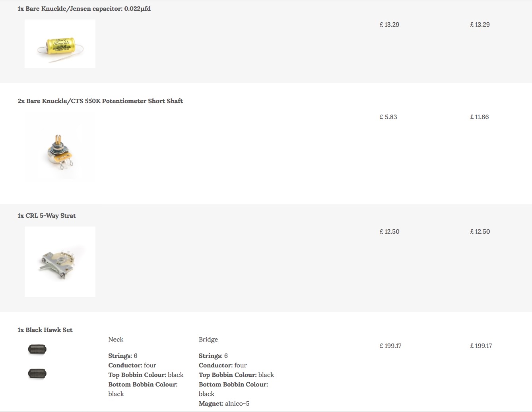Screen dimensions: 532x412
Task: Click the £11.66 potentiometer line total
Action: (x=479, y=117)
